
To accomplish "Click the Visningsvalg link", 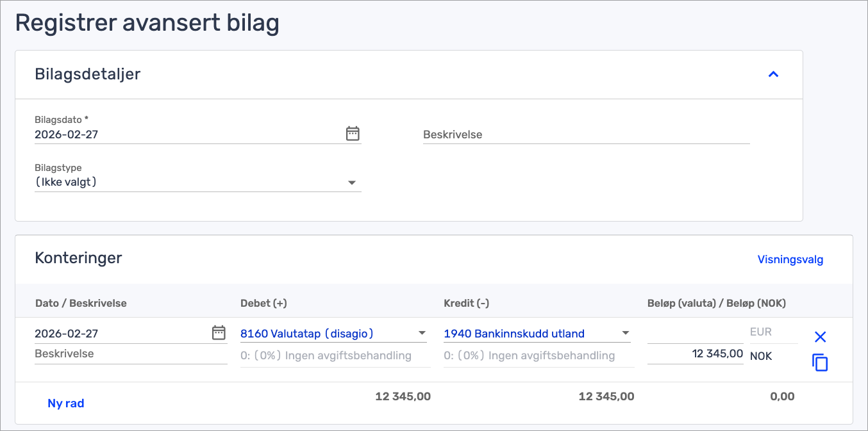I will tap(790, 259).
